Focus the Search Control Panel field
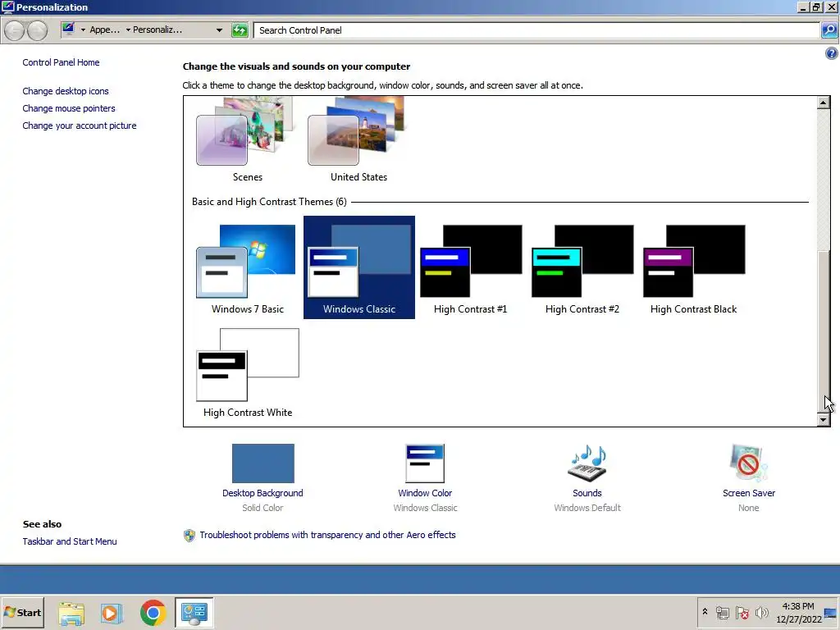This screenshot has width=840, height=630. (536, 30)
